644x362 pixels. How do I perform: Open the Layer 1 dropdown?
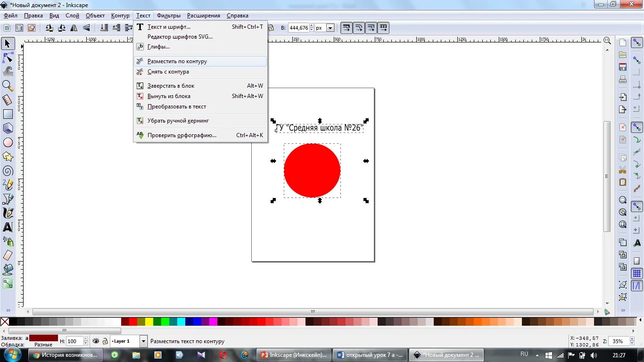[143, 341]
